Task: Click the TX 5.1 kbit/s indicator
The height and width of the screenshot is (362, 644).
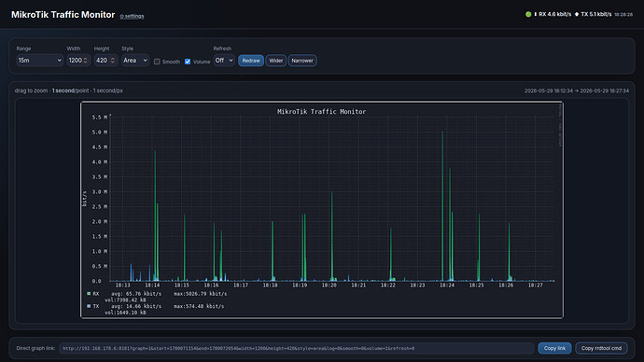Action: [x=593, y=14]
